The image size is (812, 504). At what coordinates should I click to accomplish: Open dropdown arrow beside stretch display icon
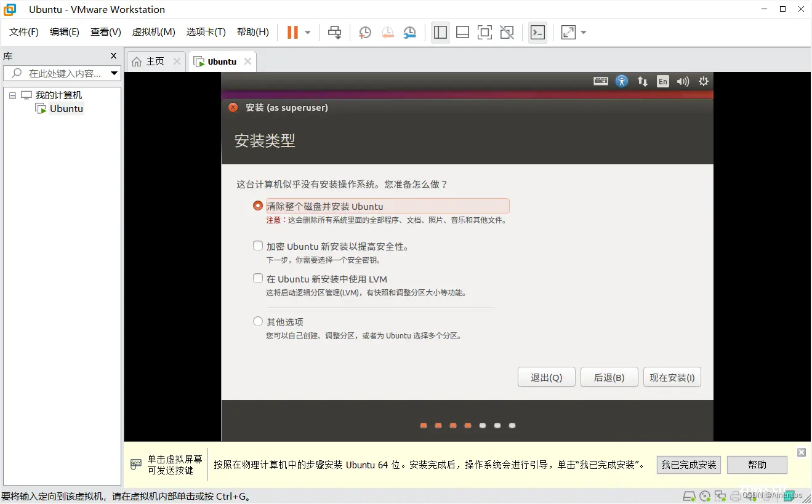click(584, 32)
